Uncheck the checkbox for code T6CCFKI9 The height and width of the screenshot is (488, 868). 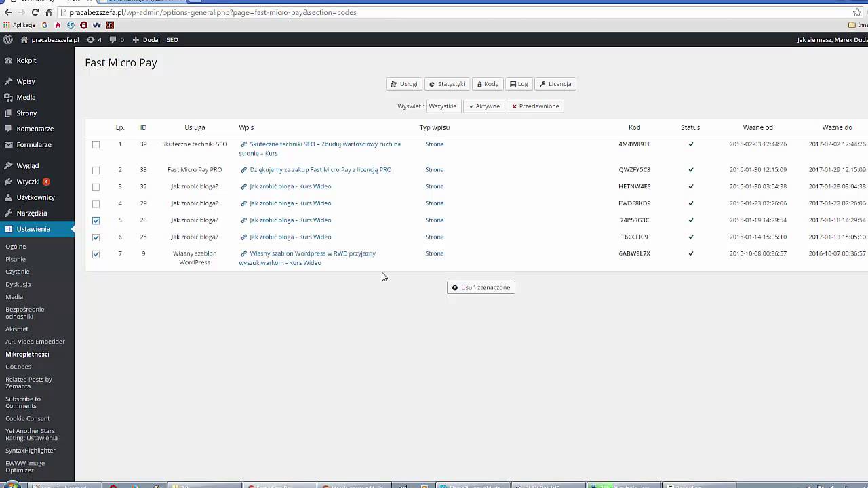96,237
